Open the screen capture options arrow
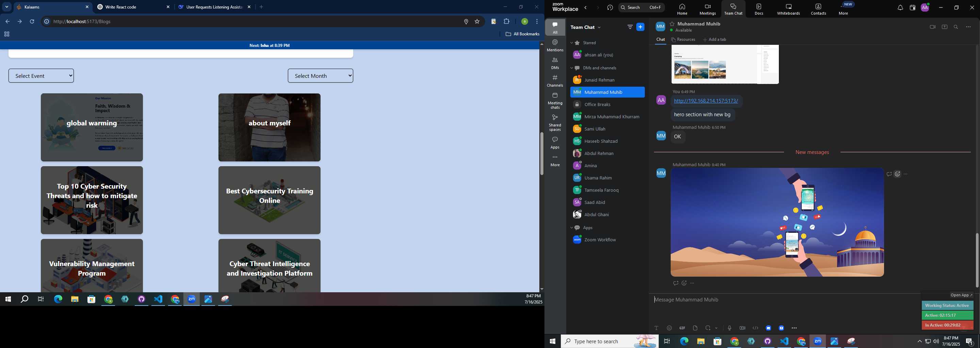This screenshot has height=348, width=980. (x=716, y=328)
